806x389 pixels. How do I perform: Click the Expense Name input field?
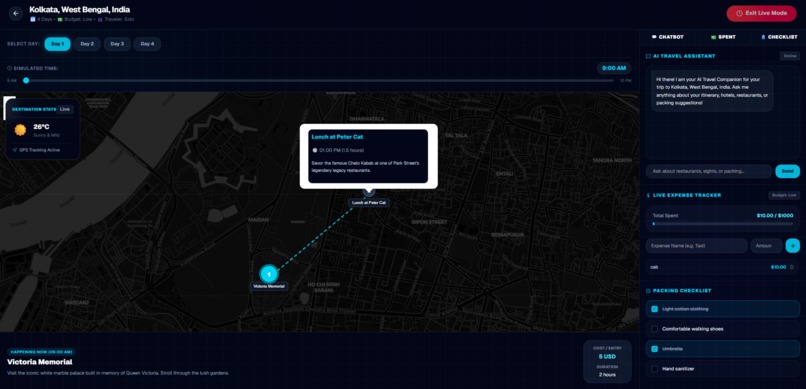coord(697,246)
